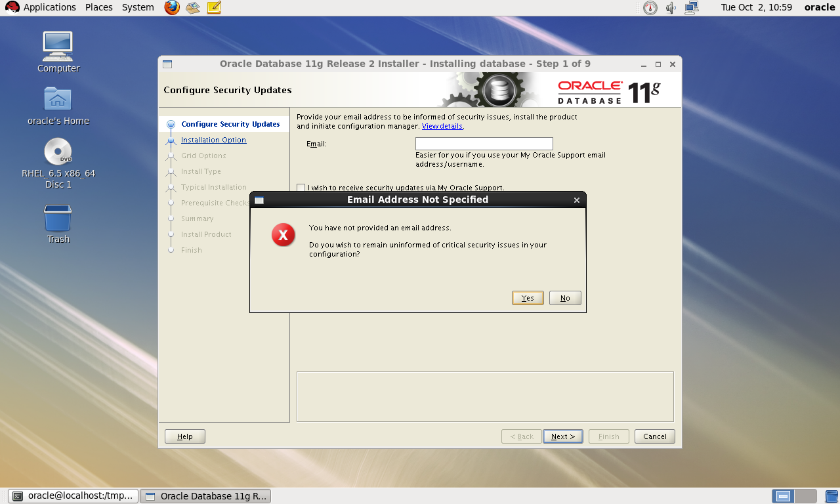Viewport: 840px width, 504px height.
Task: Open the installer window menu icon
Action: coord(167,64)
